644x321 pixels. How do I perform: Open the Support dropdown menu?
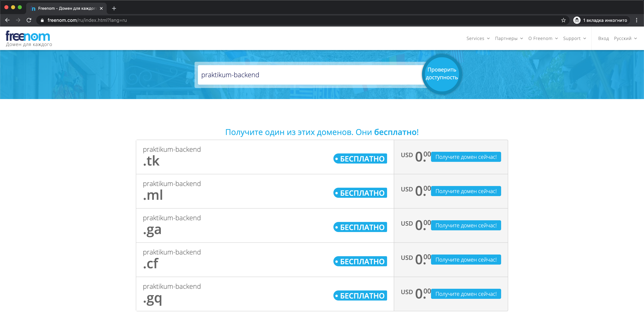tap(575, 38)
